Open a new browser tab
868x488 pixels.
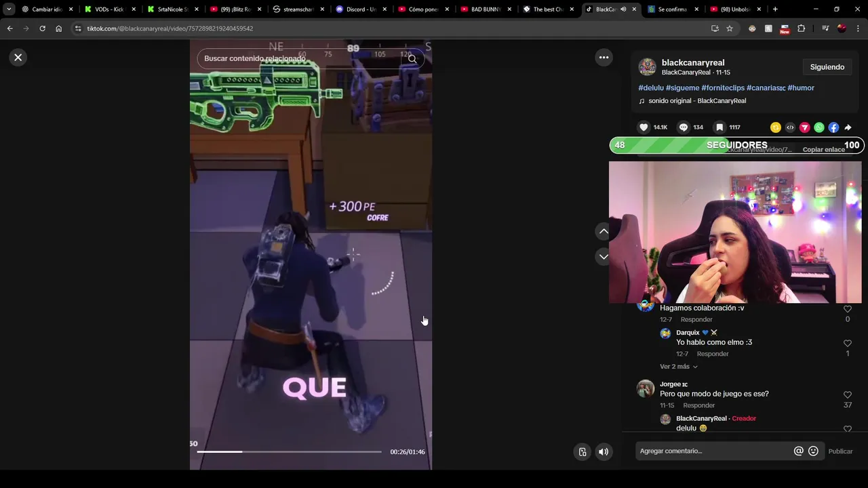pyautogui.click(x=775, y=9)
